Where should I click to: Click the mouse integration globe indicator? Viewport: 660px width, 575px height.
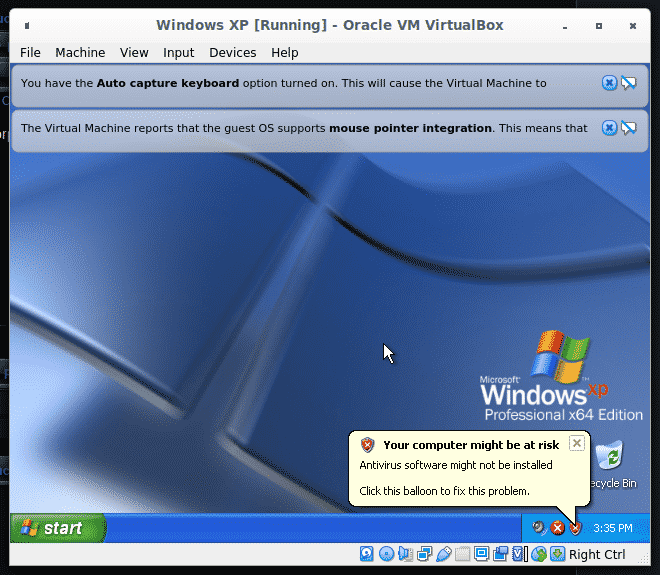tap(539, 554)
